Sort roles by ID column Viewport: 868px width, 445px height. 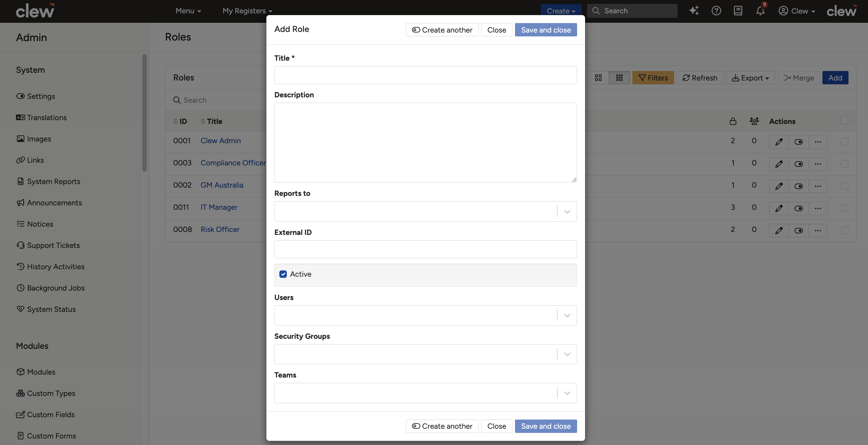pyautogui.click(x=180, y=121)
